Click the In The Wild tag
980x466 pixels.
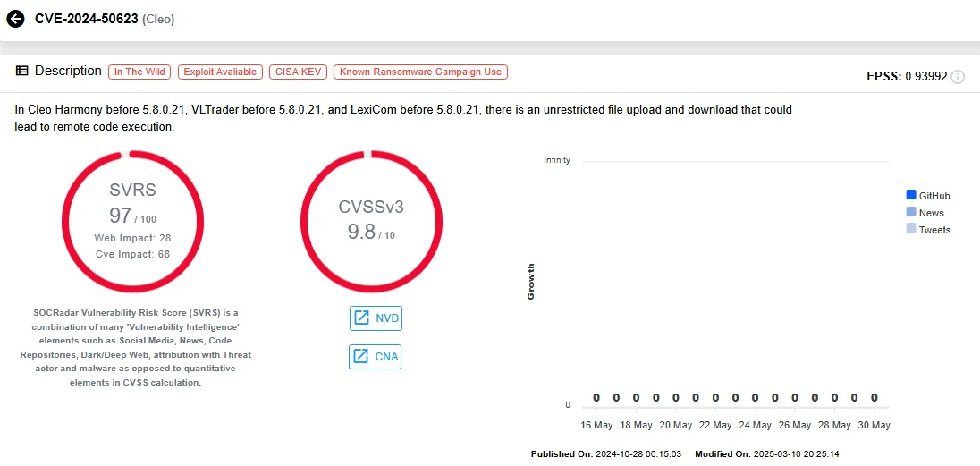[140, 72]
